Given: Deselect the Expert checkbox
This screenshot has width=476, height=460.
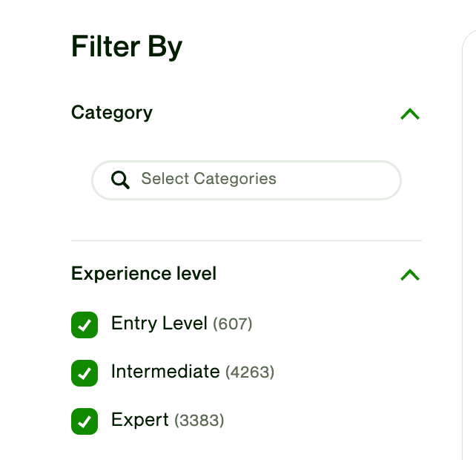Looking at the screenshot, I should [x=85, y=421].
